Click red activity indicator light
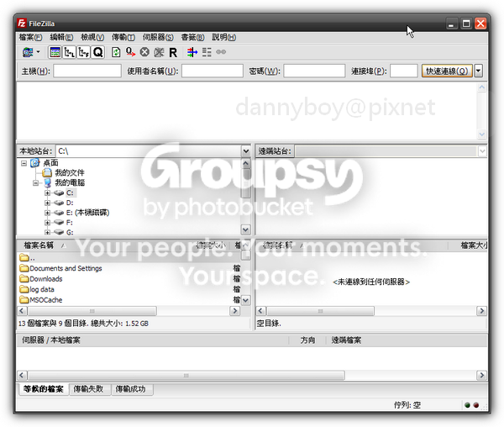 point(475,405)
